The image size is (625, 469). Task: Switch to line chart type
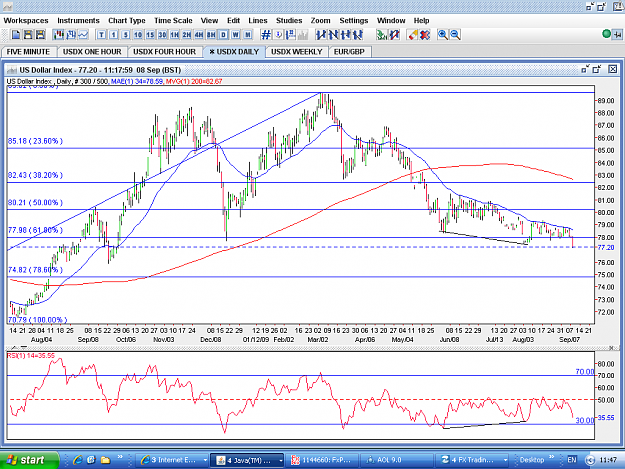[x=83, y=35]
